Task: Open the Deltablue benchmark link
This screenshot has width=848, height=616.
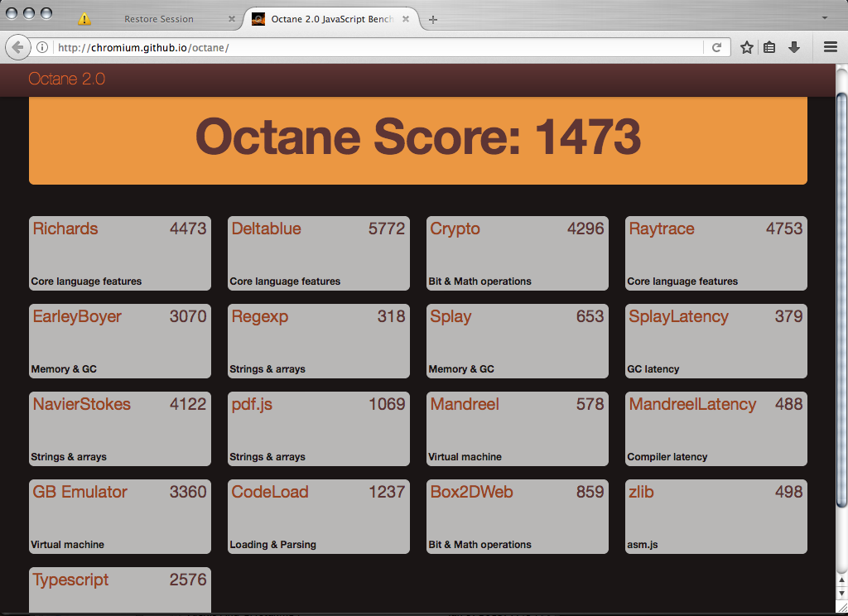Action: (x=266, y=229)
